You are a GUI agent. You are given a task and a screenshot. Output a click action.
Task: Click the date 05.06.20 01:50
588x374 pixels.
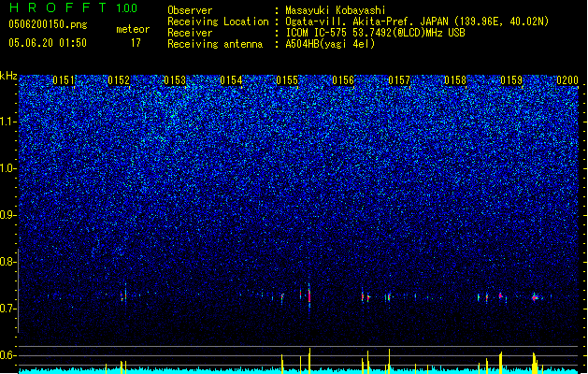[x=48, y=43]
